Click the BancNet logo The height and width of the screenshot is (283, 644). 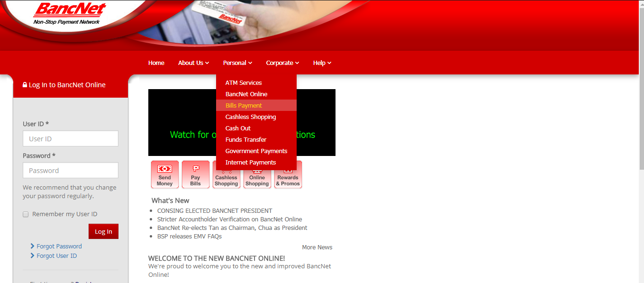(x=69, y=14)
